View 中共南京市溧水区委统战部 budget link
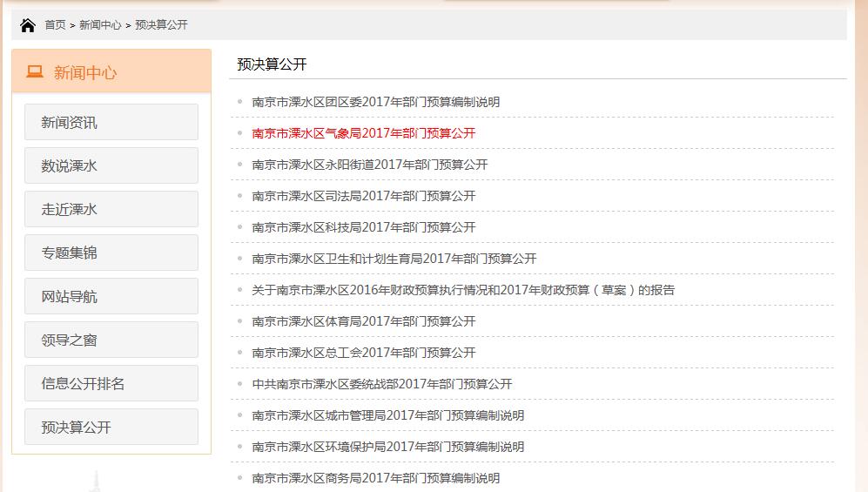Image resolution: width=868 pixels, height=492 pixels. point(381,384)
